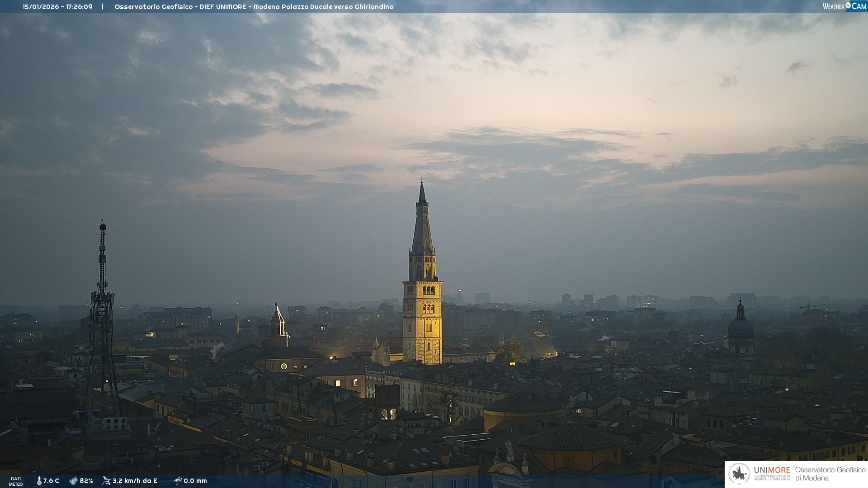Image resolution: width=868 pixels, height=488 pixels.
Task: Click the WeatherCam logo
Action: [x=844, y=6]
